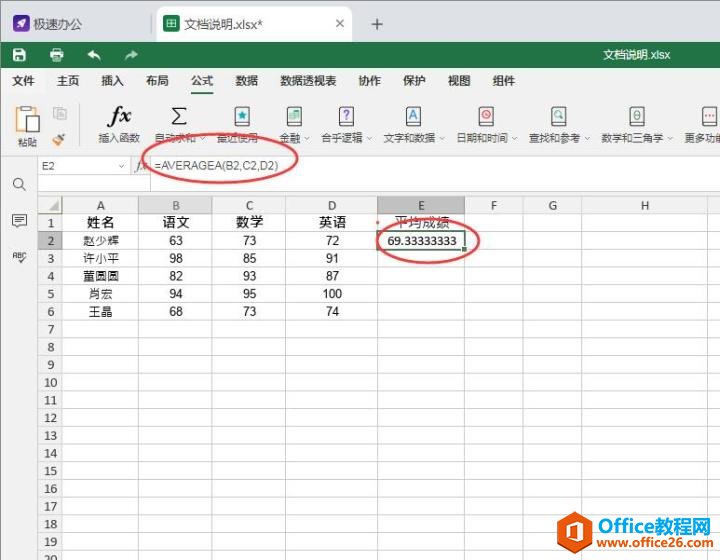Select column H header

(645, 205)
